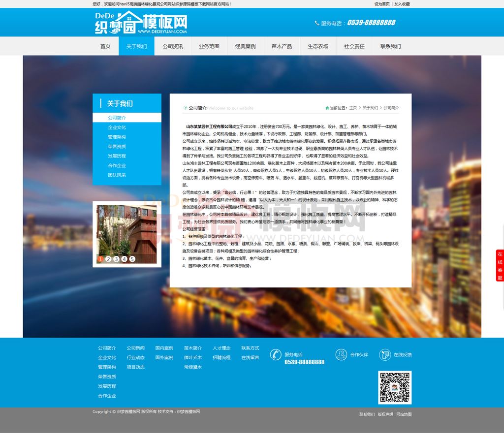Viewport: 504px width, 439px height.
Task: Click the garden building carousel photo
Action: tap(127, 230)
